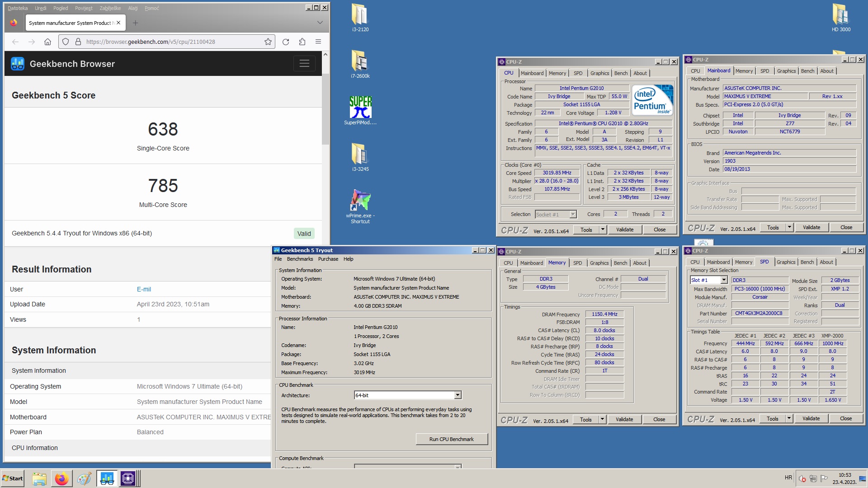List all Firefox tabs dropdown

pos(320,23)
